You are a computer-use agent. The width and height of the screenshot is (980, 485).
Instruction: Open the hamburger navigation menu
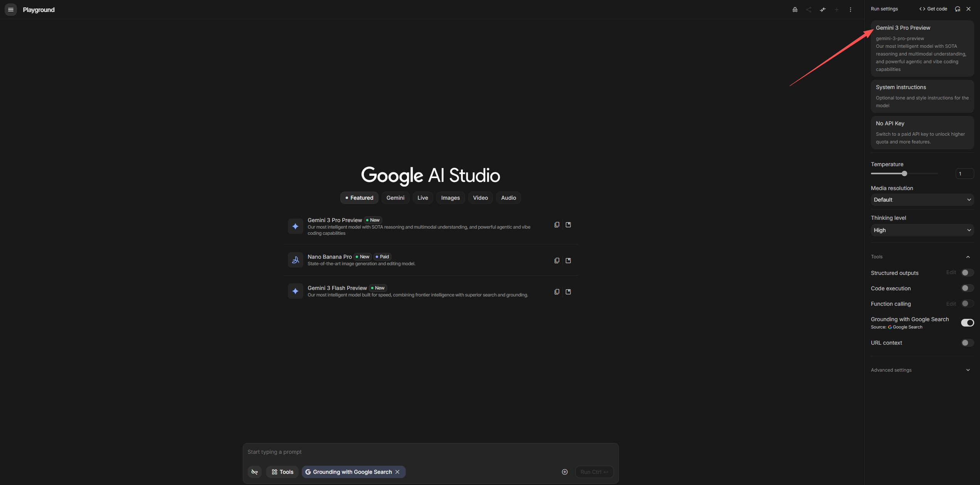tap(11, 10)
